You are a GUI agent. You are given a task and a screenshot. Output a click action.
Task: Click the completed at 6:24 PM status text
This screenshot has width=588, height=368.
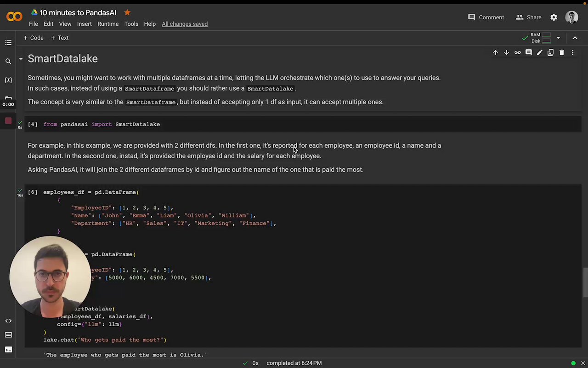tap(294, 363)
